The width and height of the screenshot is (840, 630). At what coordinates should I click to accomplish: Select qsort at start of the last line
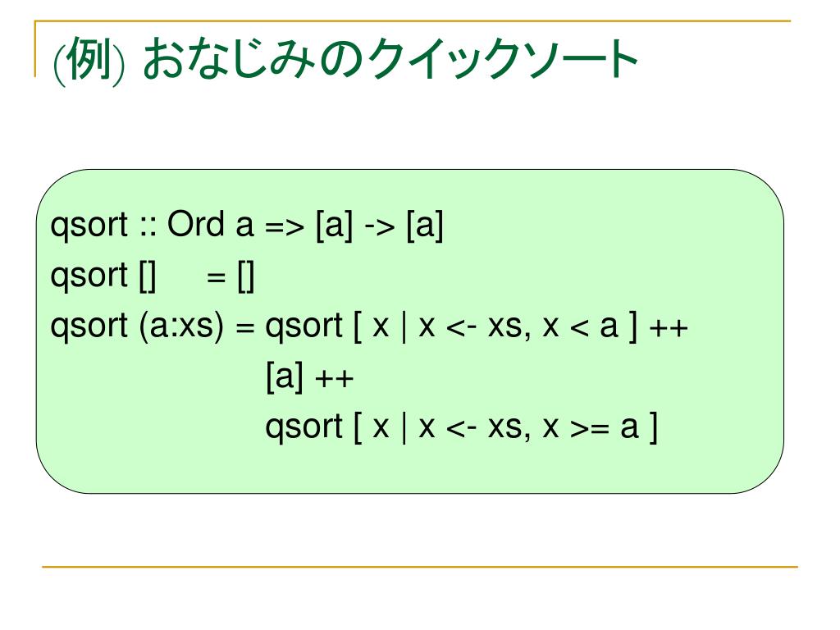point(304,428)
